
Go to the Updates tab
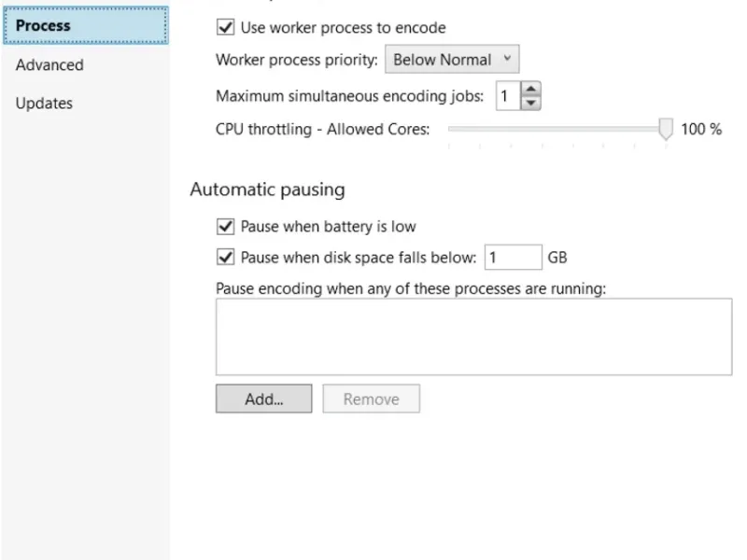tap(44, 104)
